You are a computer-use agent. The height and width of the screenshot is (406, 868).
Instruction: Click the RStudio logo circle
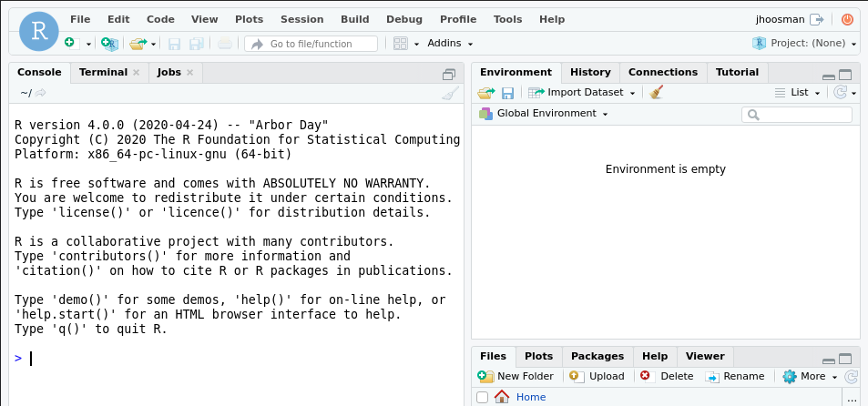click(39, 31)
